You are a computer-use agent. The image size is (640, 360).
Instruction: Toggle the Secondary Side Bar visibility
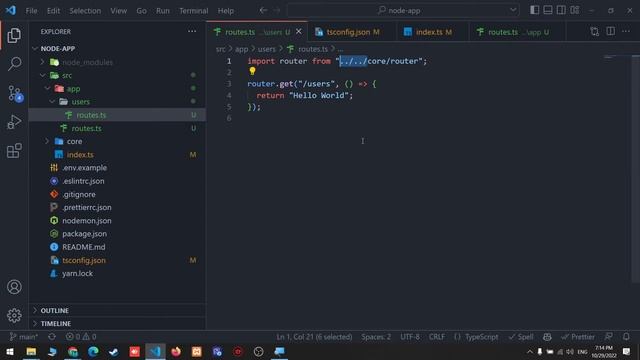[x=561, y=10]
